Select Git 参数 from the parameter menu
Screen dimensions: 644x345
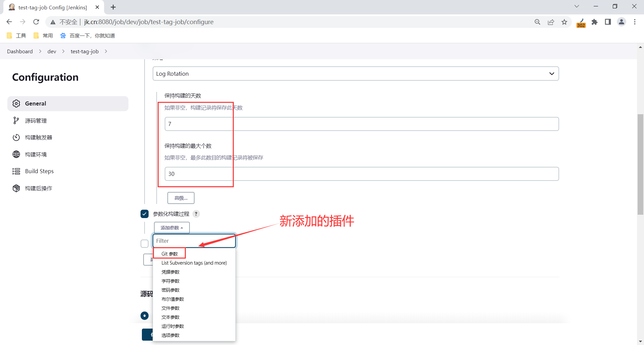click(170, 254)
